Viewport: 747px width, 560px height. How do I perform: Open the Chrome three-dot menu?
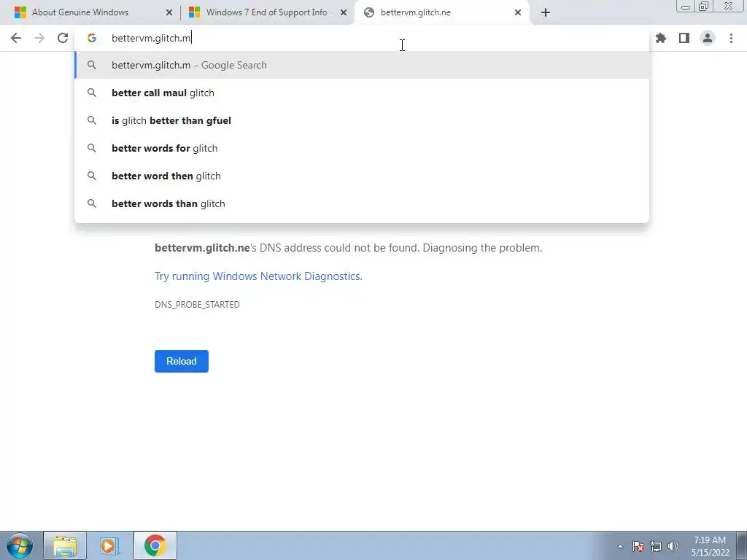pyautogui.click(x=731, y=38)
